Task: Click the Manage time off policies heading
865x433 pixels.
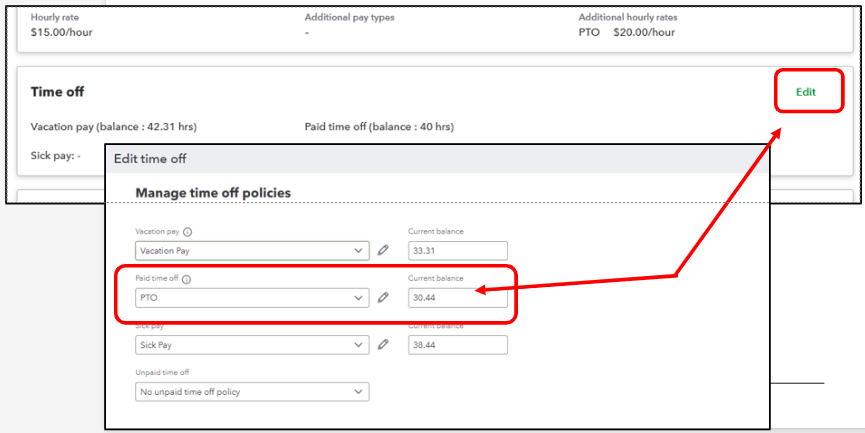Action: (213, 192)
